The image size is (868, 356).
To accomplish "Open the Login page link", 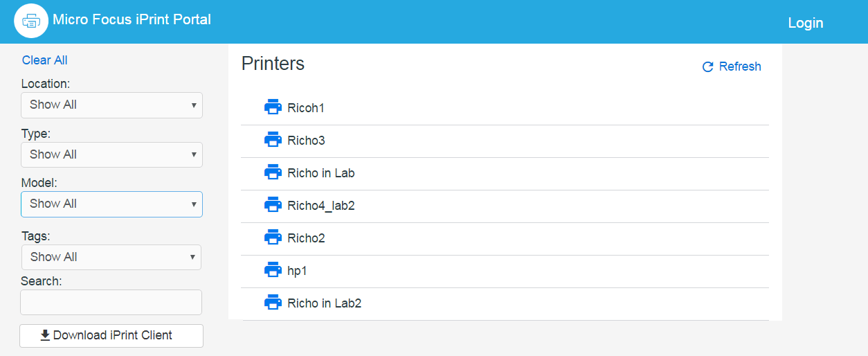I will click(805, 23).
